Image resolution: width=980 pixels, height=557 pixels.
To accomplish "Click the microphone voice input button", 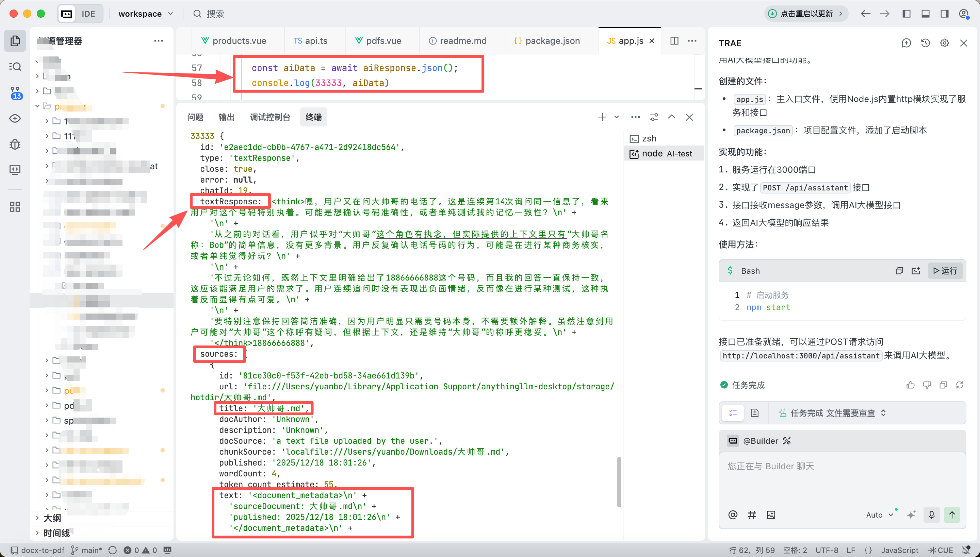I will click(x=931, y=514).
